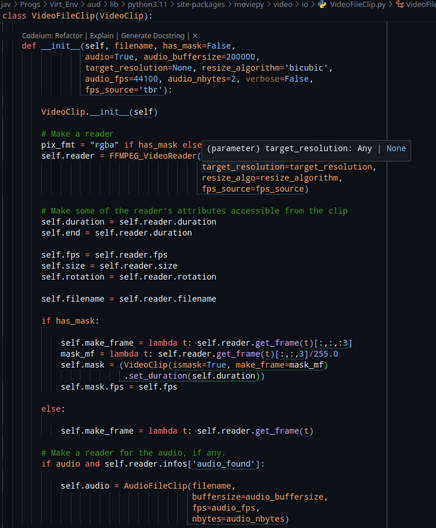Open the video folder breadcrumb
This screenshot has width=436, height=528.
[282, 4]
